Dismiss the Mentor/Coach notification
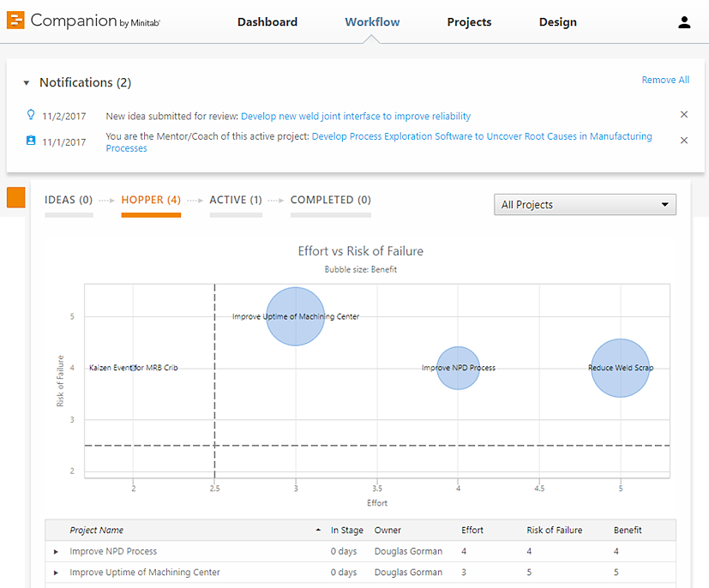 pos(684,141)
